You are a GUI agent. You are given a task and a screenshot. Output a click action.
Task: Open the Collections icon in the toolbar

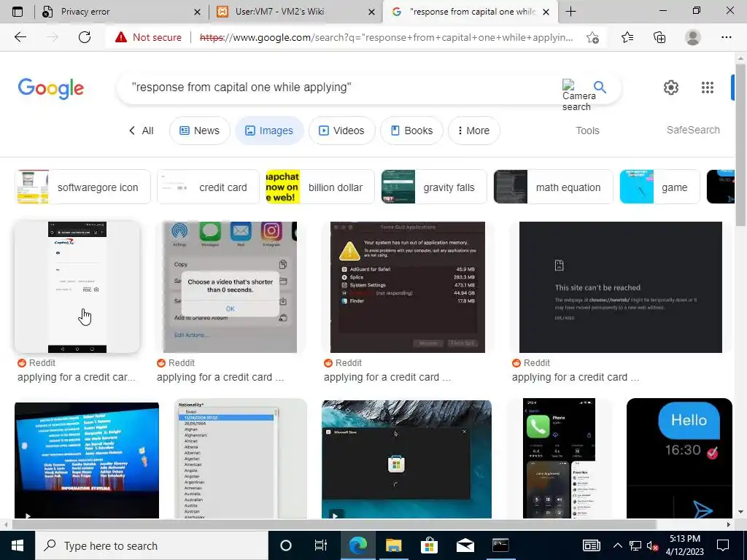pos(659,37)
